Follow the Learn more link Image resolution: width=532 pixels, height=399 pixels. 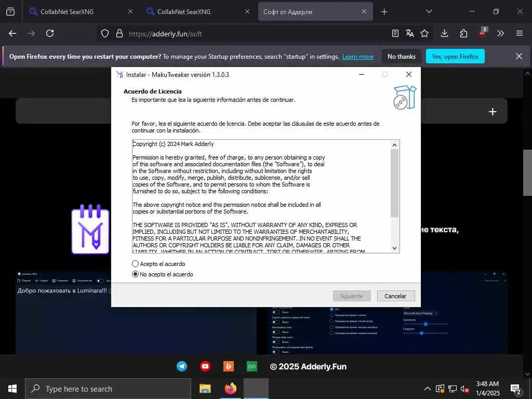coord(358,57)
